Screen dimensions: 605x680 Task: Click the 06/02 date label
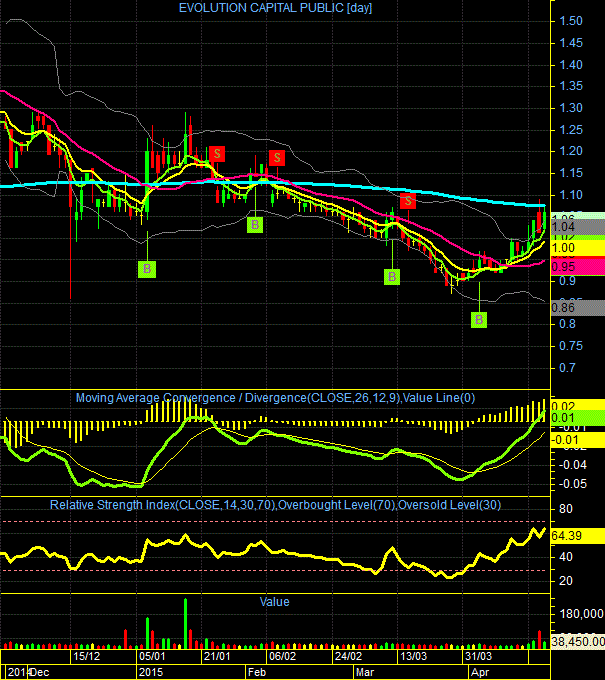click(x=282, y=656)
